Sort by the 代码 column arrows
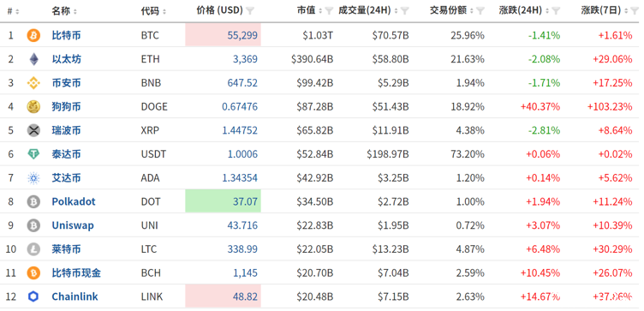Image resolution: width=644 pixels, height=311 pixels. (164, 11)
